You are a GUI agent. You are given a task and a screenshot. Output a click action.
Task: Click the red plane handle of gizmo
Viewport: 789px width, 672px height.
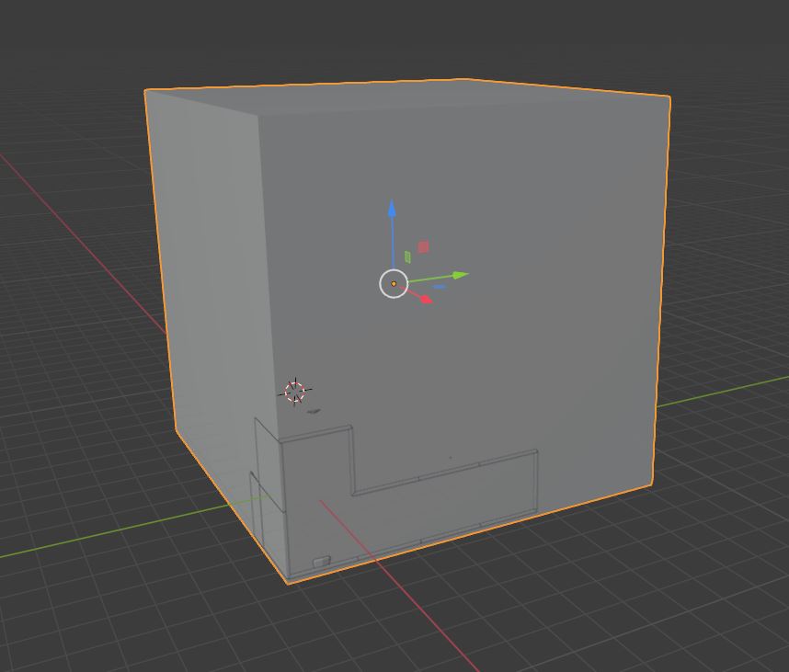(x=423, y=246)
